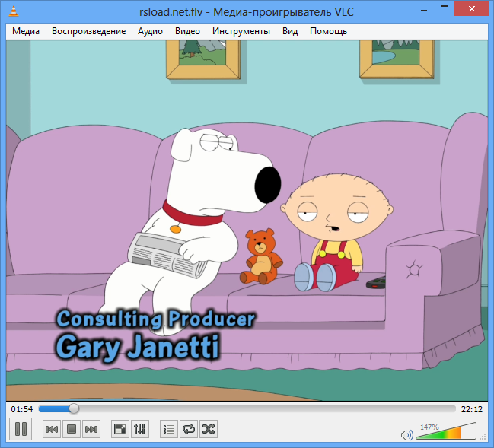
Task: Toggle remaining time on 22:12 label
Action: pyautogui.click(x=472, y=409)
